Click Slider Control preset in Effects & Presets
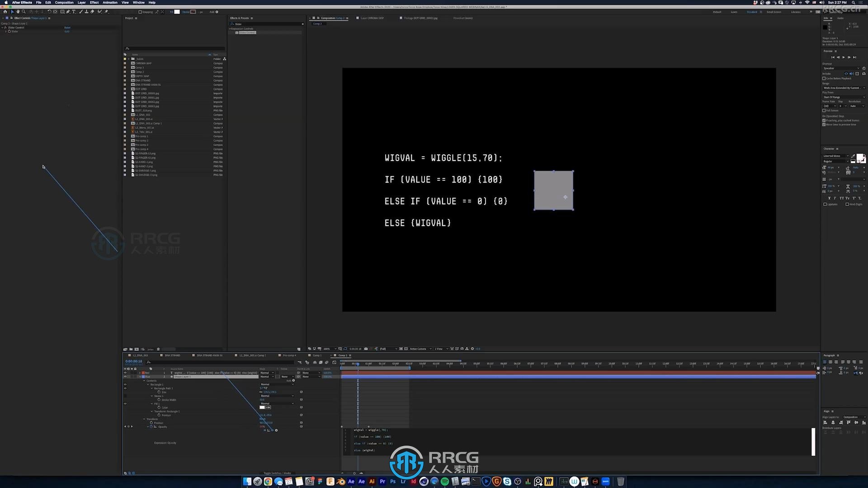Image resolution: width=868 pixels, height=488 pixels. pos(247,33)
